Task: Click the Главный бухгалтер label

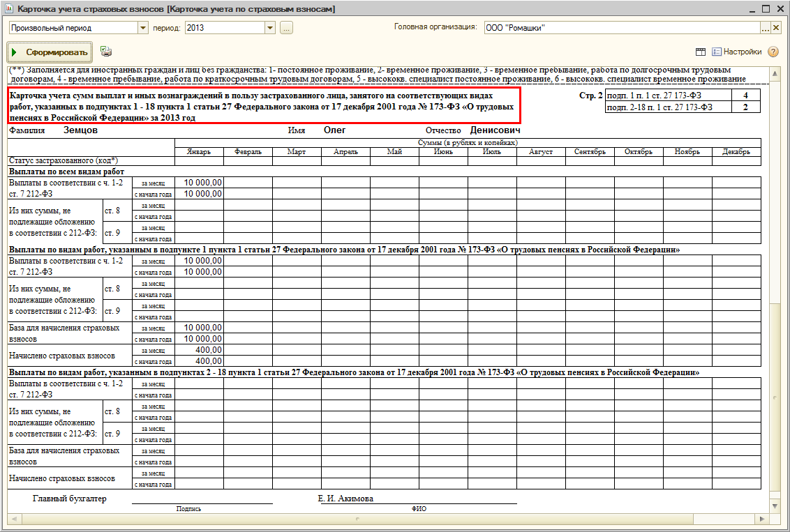Action: coord(70,499)
